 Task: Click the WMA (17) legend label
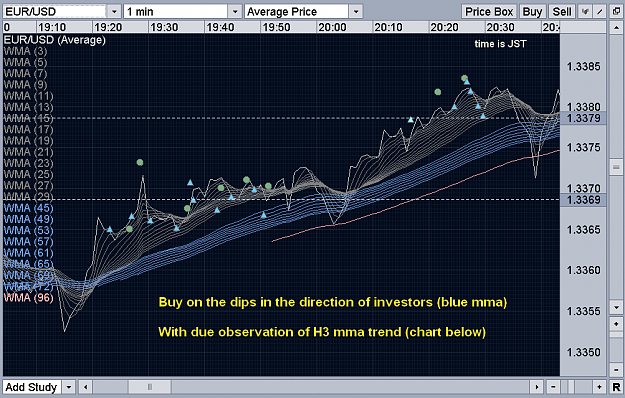click(28, 129)
